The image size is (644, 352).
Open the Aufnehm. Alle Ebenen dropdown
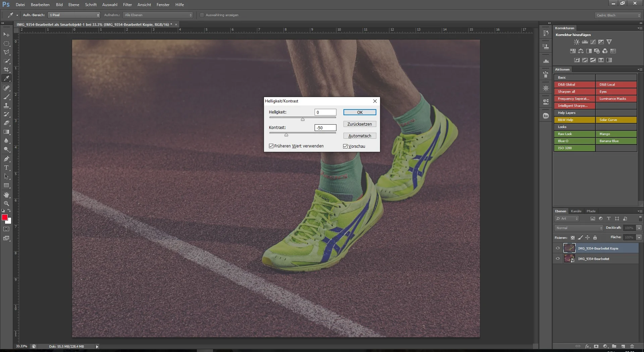(x=158, y=15)
